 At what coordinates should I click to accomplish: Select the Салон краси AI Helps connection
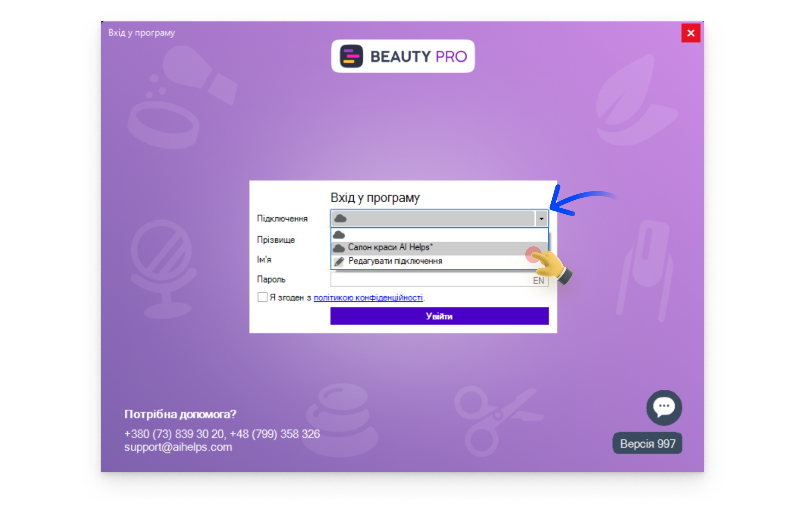(x=439, y=248)
